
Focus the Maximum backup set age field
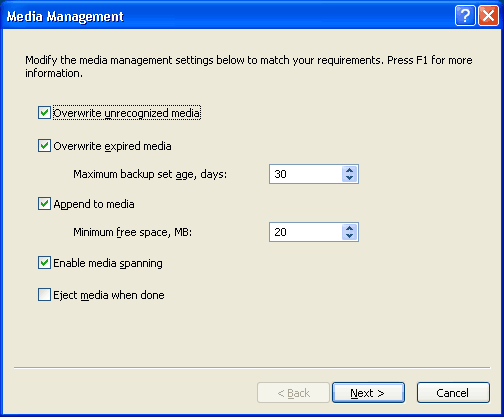pos(305,174)
